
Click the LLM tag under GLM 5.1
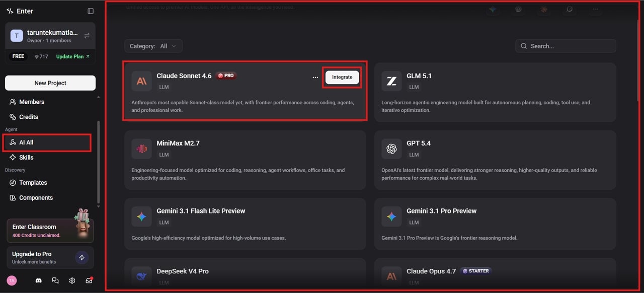coord(414,87)
